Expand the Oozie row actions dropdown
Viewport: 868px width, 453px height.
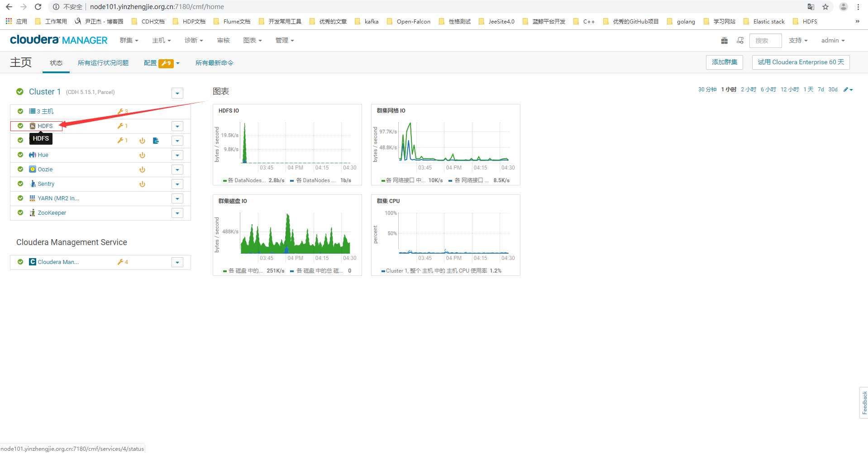(177, 170)
